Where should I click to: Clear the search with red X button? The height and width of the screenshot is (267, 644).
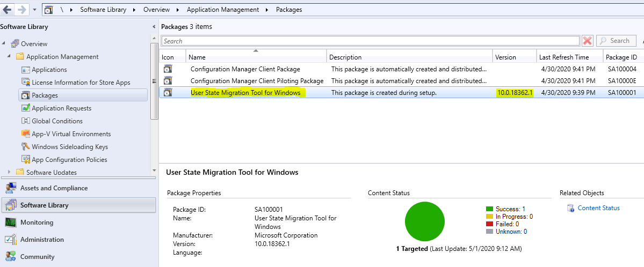[588, 41]
